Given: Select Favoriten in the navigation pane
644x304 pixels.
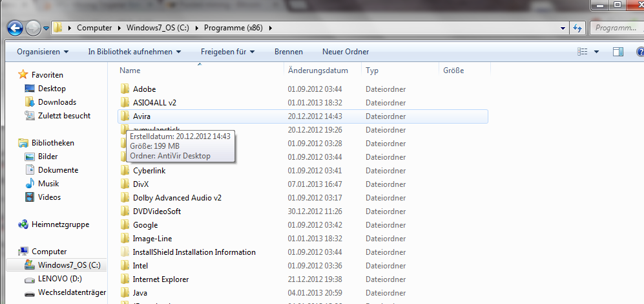Looking at the screenshot, I should point(47,75).
